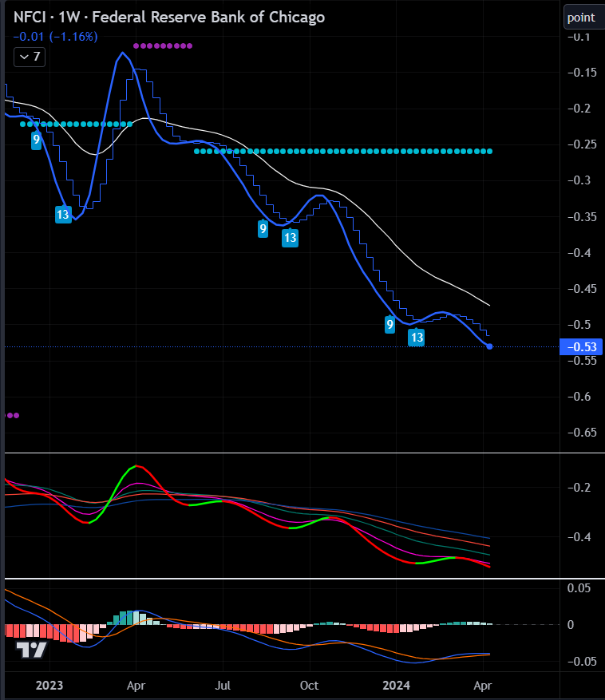This screenshot has width=605, height=700.
Task: Click the Oct label on the time axis
Action: pos(309,686)
